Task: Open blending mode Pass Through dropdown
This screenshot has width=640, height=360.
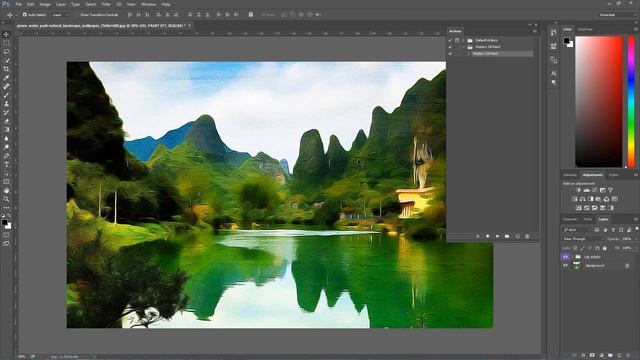Action: tap(583, 239)
